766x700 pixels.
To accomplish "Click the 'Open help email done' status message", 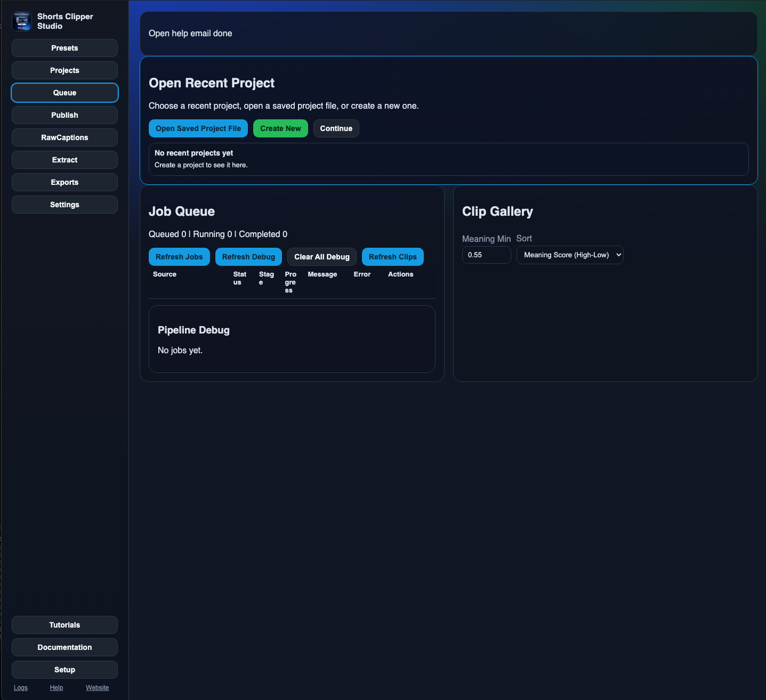I will tap(190, 33).
